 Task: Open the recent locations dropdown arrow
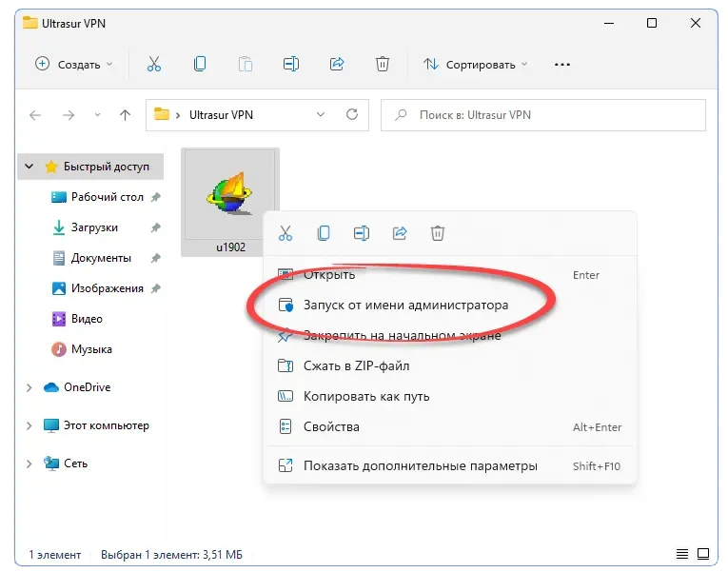97,114
